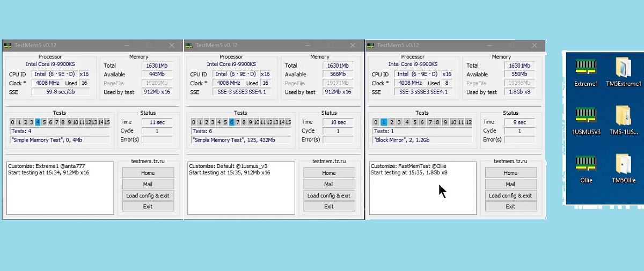Click Load config & exit in Extreme1 window
Viewport: 644px width, 271px height.
pyautogui.click(x=148, y=195)
